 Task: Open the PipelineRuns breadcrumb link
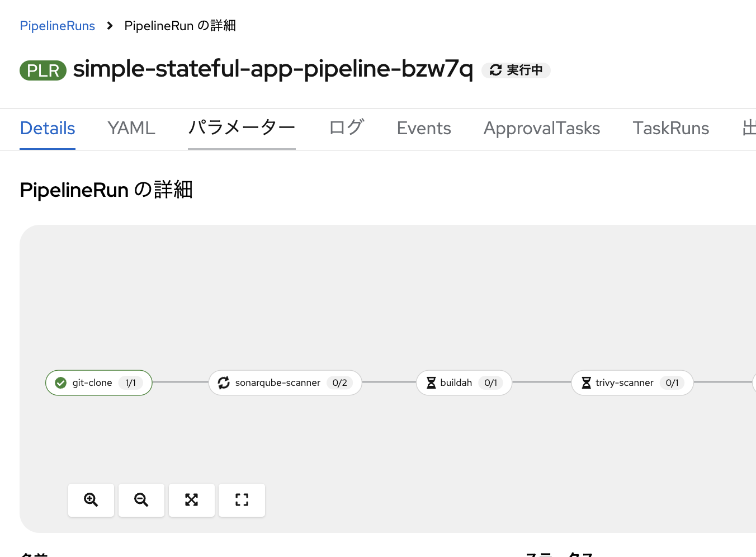(x=58, y=26)
